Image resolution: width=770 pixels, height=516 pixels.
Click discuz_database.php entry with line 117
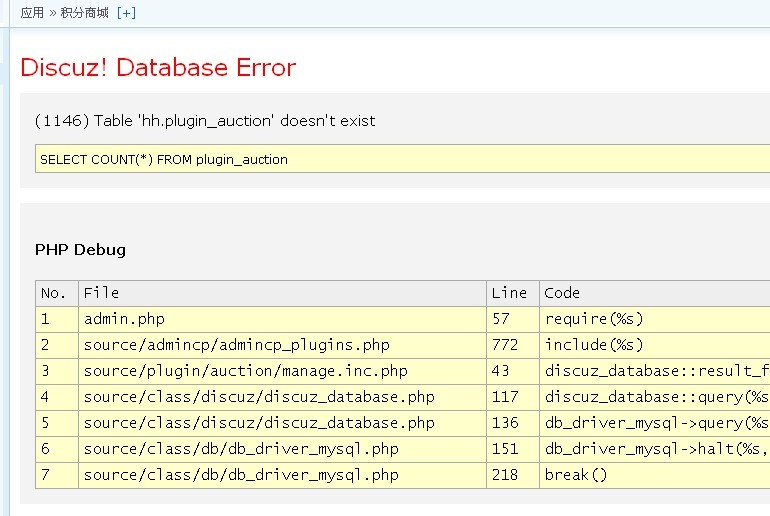(x=259, y=397)
